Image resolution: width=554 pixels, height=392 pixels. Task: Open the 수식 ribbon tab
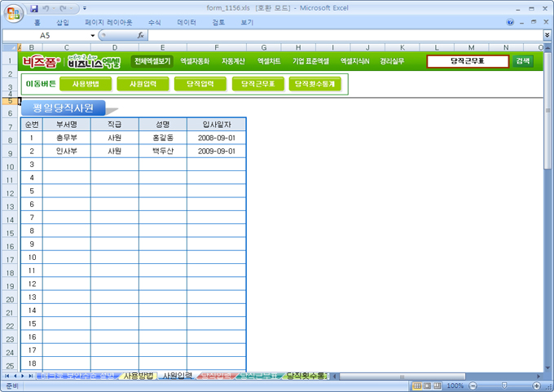pyautogui.click(x=155, y=23)
